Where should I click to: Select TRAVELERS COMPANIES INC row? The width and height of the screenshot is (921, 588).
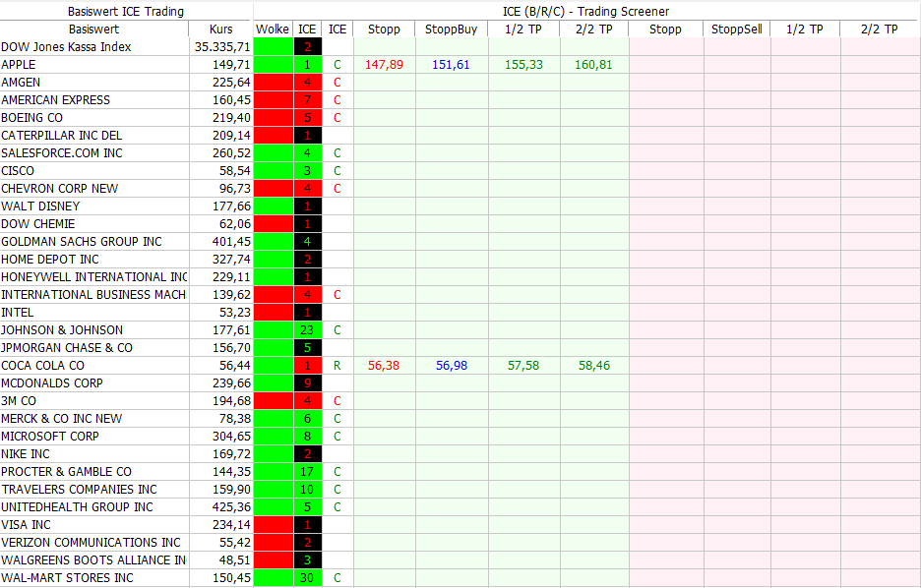coord(79,490)
